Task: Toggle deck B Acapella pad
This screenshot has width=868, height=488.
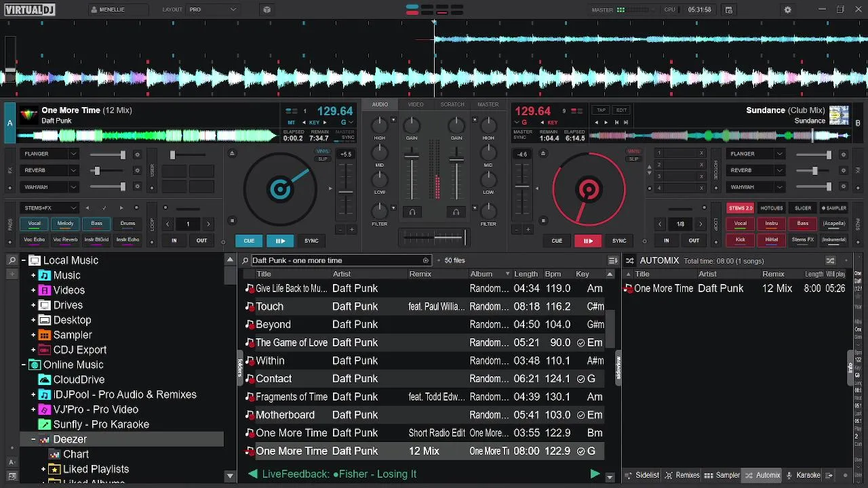Action: pyautogui.click(x=834, y=224)
